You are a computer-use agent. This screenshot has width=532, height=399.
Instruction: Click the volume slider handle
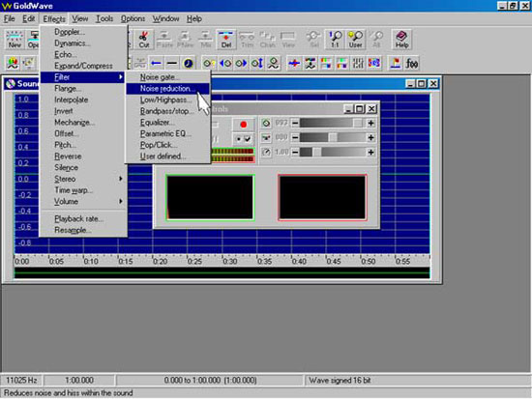click(x=357, y=123)
